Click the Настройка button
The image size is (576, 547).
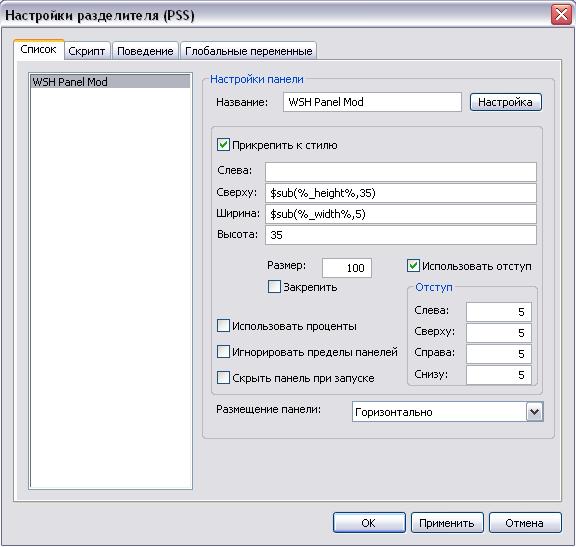[x=505, y=102]
